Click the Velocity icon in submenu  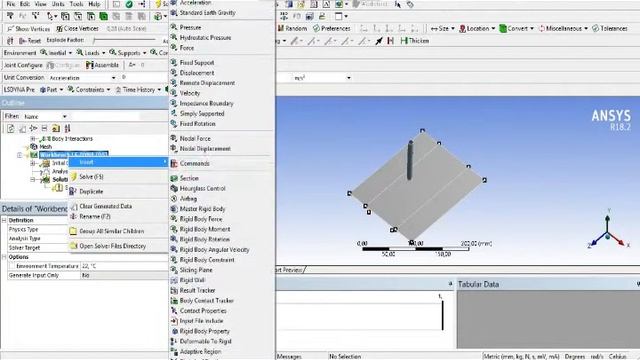[174, 93]
